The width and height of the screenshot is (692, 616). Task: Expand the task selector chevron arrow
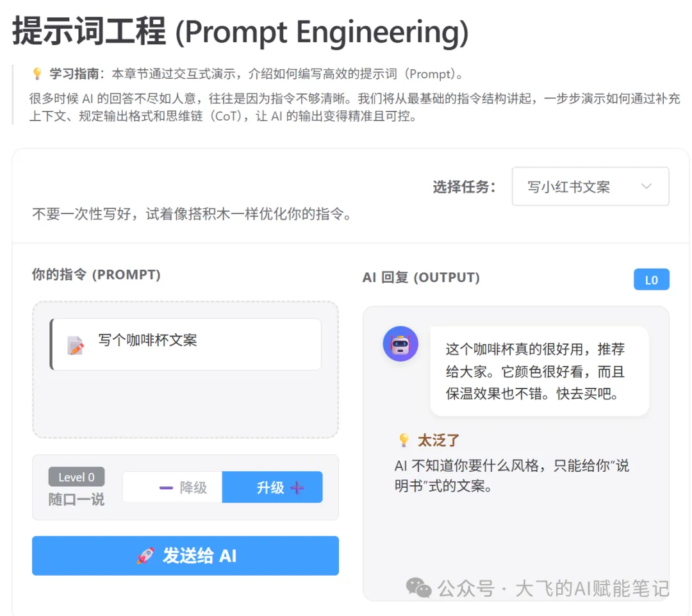pyautogui.click(x=646, y=187)
